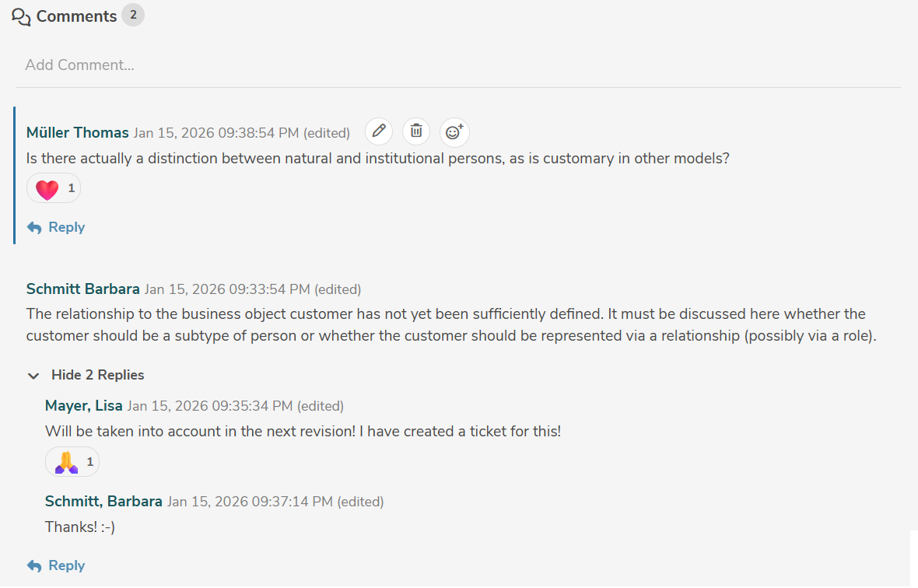This screenshot has height=588, width=918.
Task: Click the comment count badge showing 2
Action: 133,15
